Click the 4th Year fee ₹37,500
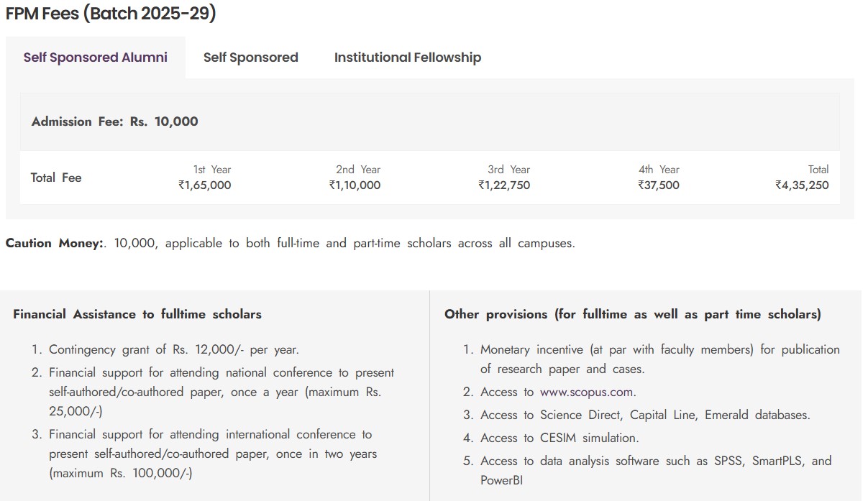The height and width of the screenshot is (501, 868). pyautogui.click(x=658, y=185)
